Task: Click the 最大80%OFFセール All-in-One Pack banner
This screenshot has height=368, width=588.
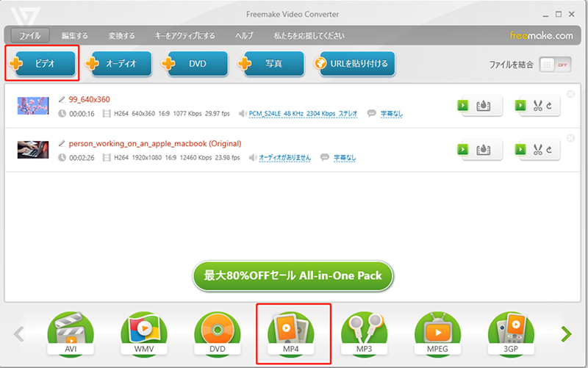Action: 293,275
